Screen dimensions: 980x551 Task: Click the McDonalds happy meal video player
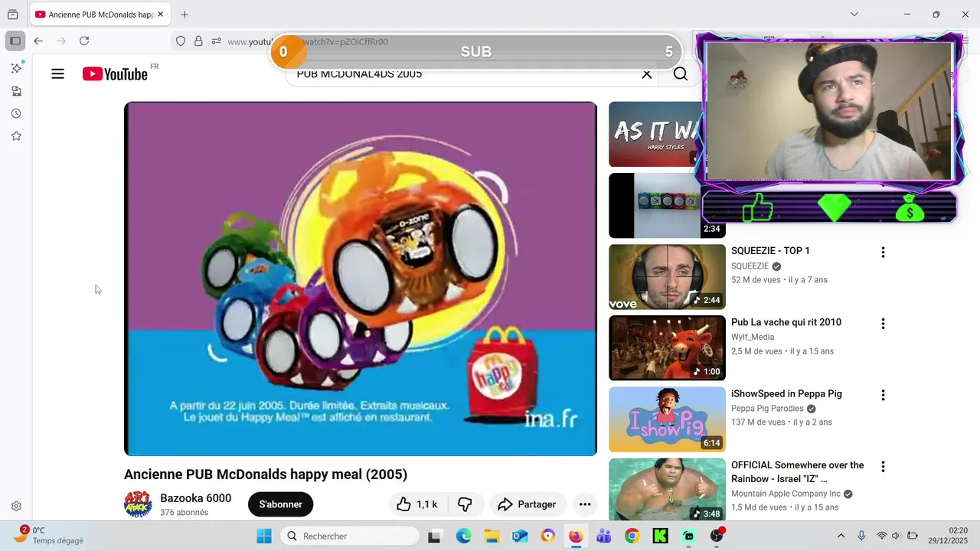click(361, 279)
